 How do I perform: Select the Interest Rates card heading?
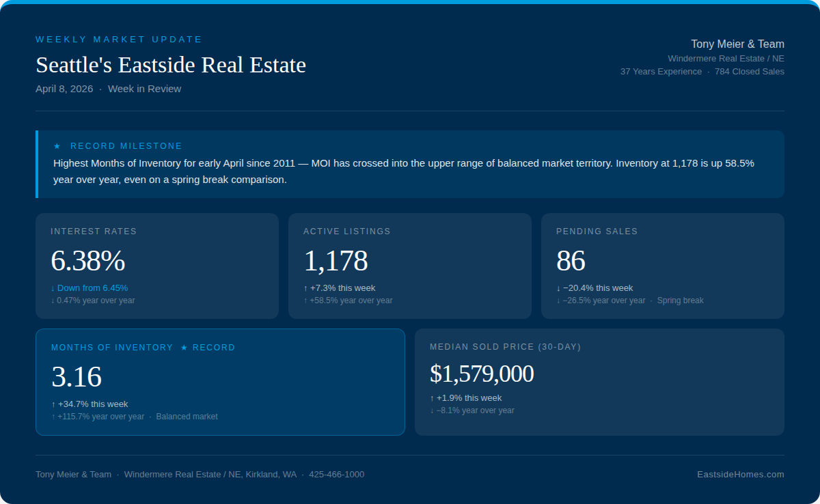(x=94, y=232)
